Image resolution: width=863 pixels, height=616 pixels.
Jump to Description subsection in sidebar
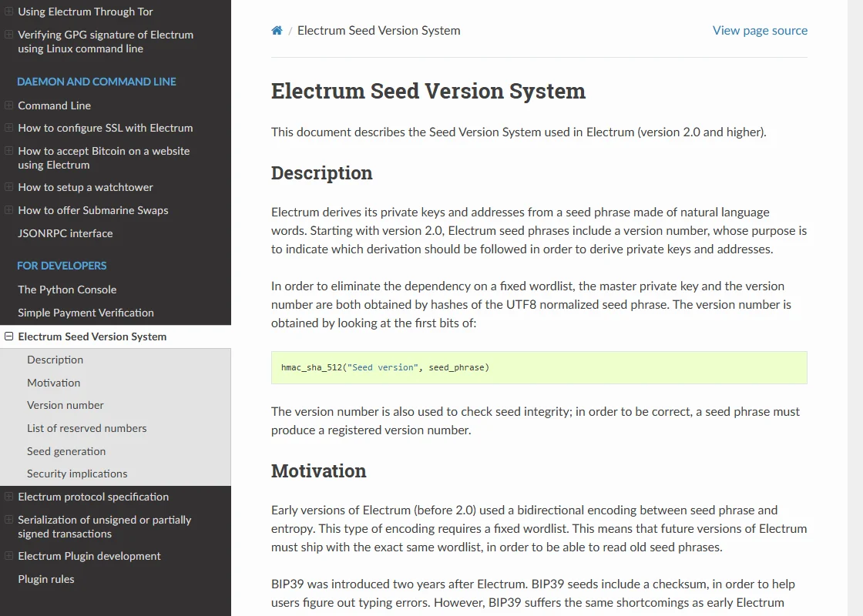coord(55,360)
